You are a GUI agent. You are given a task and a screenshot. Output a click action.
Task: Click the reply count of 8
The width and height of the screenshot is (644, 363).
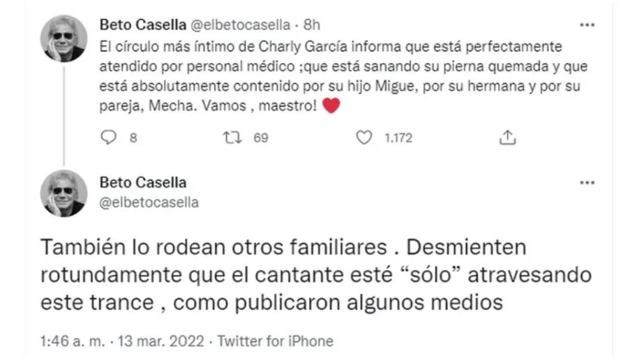[x=133, y=138]
